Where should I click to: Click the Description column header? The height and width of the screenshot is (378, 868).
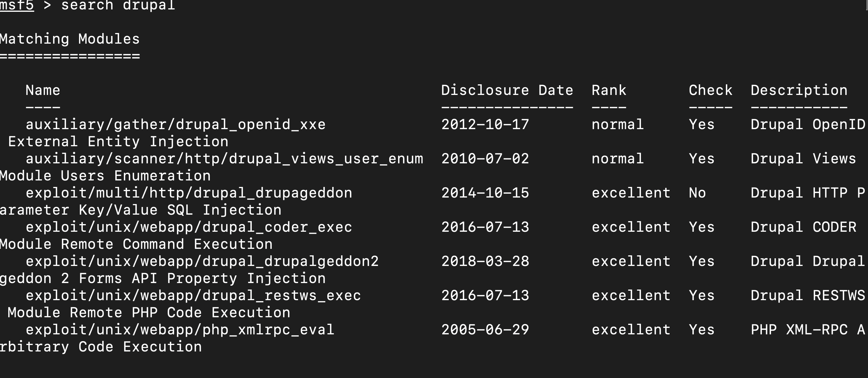[x=799, y=90]
